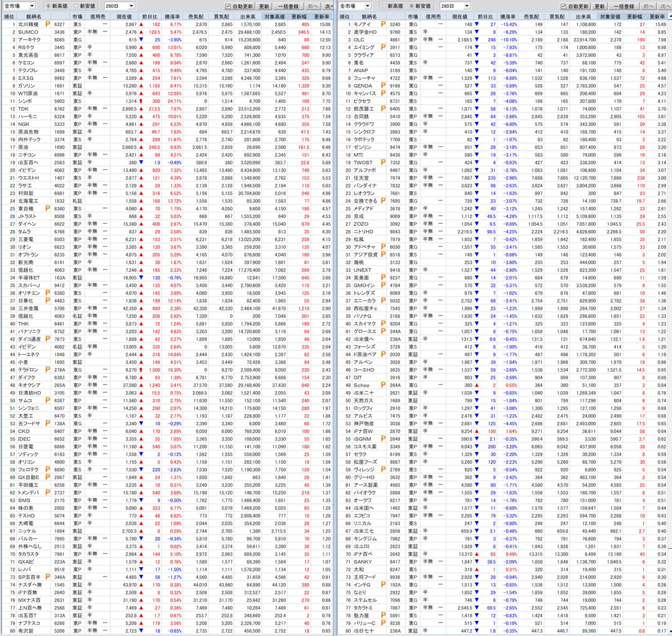The height and width of the screenshot is (636, 672).
Task: Click the P icon beside 東自機 in left panel
Action: point(48,208)
